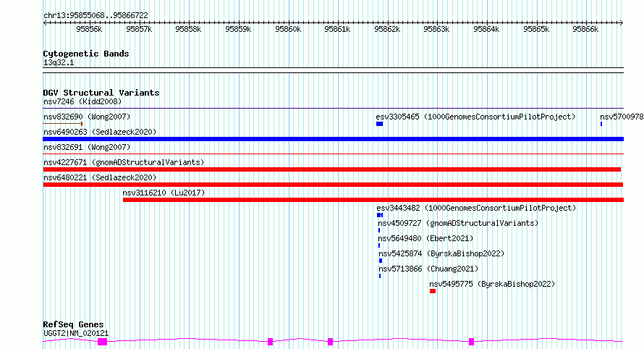Select nsv3116210 (Lu2017) label
The image size is (644, 349).
(x=164, y=193)
